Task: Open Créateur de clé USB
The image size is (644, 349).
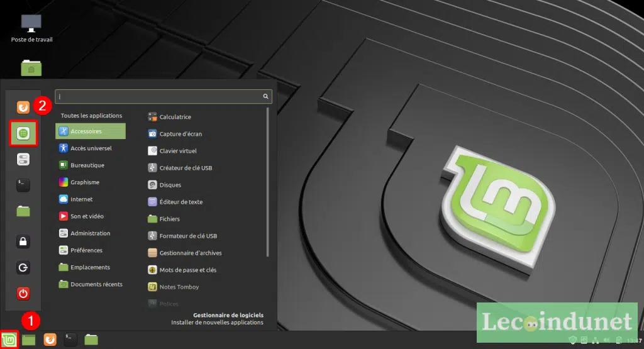Action: click(x=180, y=168)
